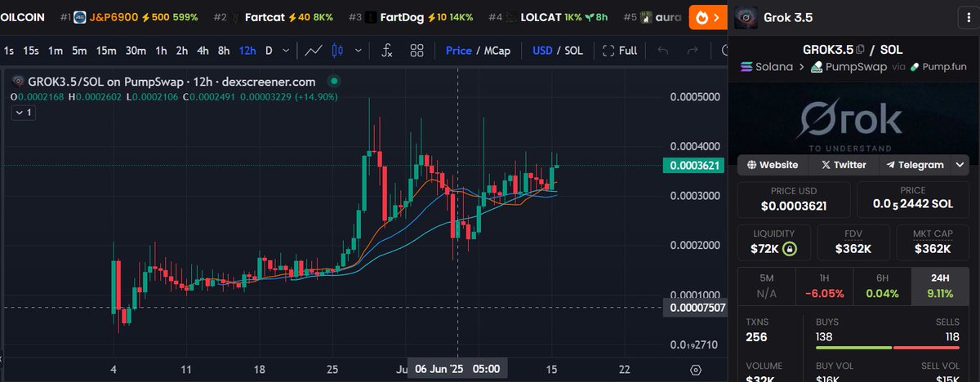Select the 5M stats tab

(x=766, y=285)
